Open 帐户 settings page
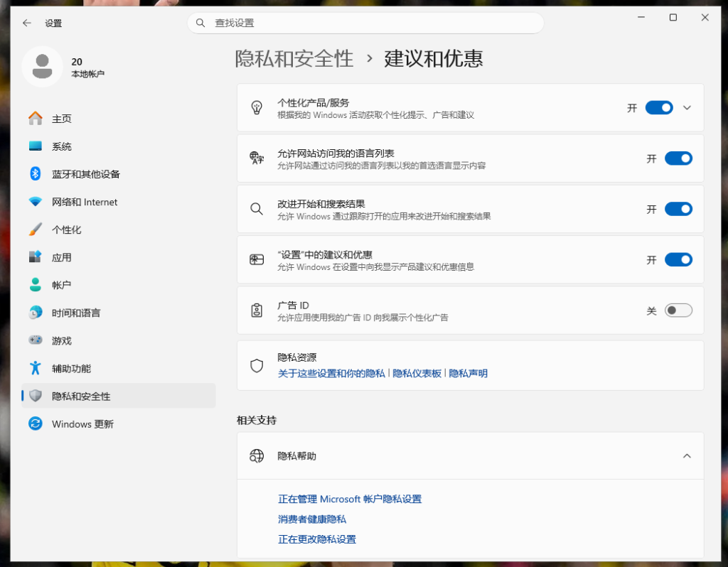This screenshot has width=728, height=567. point(119,285)
